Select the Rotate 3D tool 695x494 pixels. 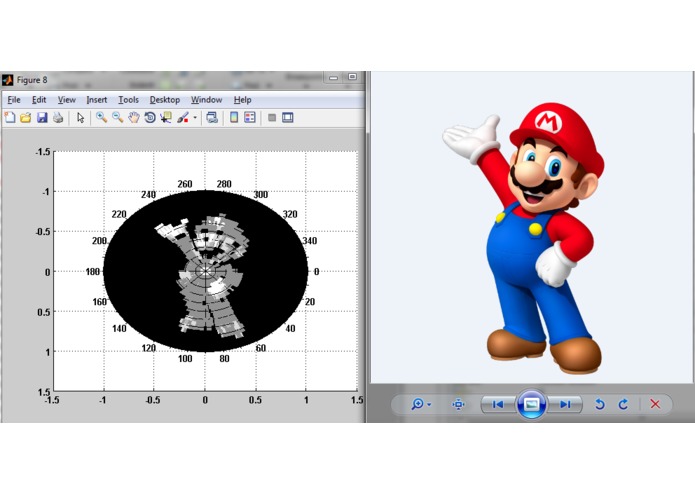pos(150,117)
